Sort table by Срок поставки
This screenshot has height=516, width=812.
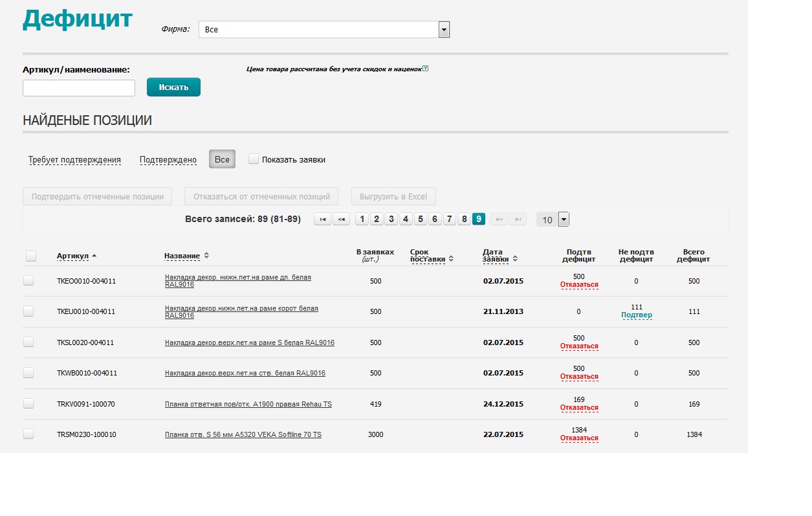[451, 259]
